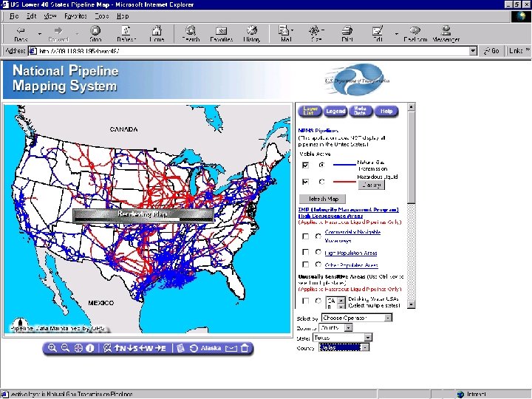Check Drinking Water USAs visible box
This screenshot has height=399, width=532.
pyautogui.click(x=305, y=301)
